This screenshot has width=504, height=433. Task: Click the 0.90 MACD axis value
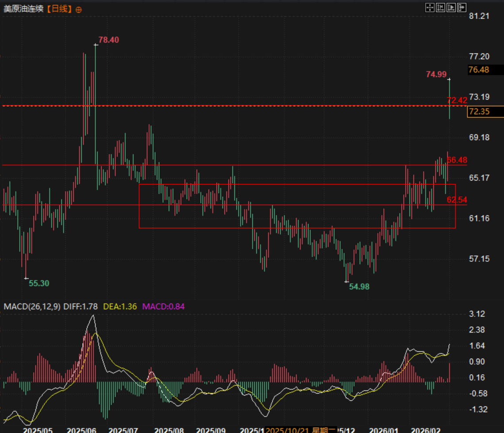(477, 362)
